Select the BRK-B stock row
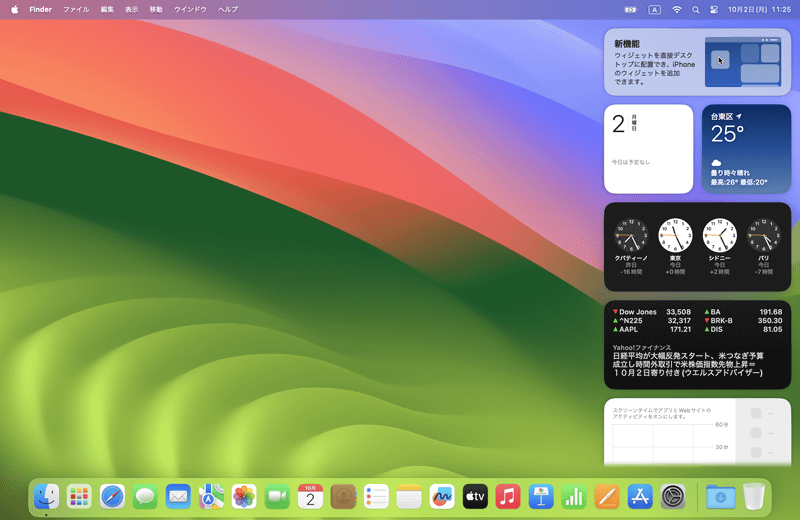This screenshot has width=800, height=520. [x=743, y=320]
